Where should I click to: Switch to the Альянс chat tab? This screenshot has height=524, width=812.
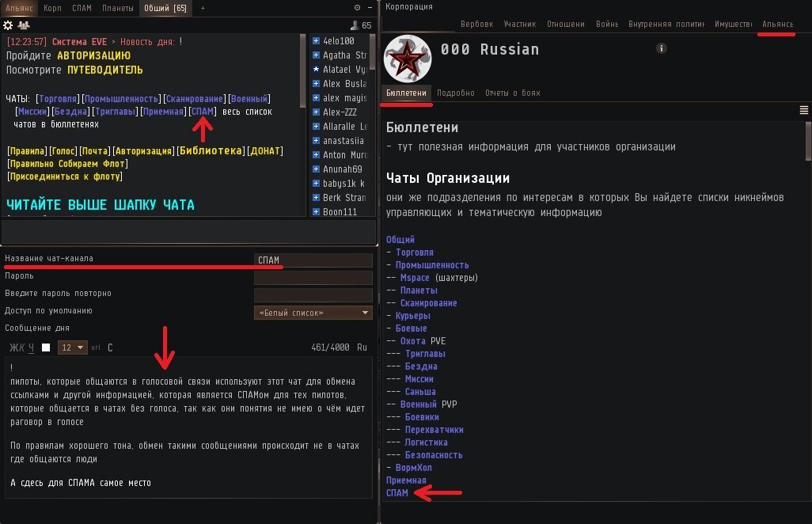pyautogui.click(x=19, y=8)
